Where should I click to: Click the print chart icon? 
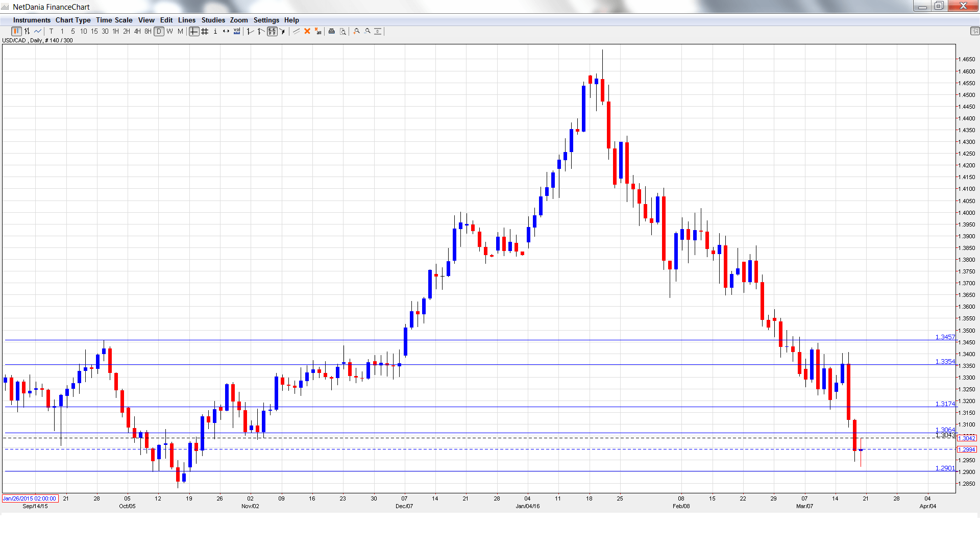point(332,32)
